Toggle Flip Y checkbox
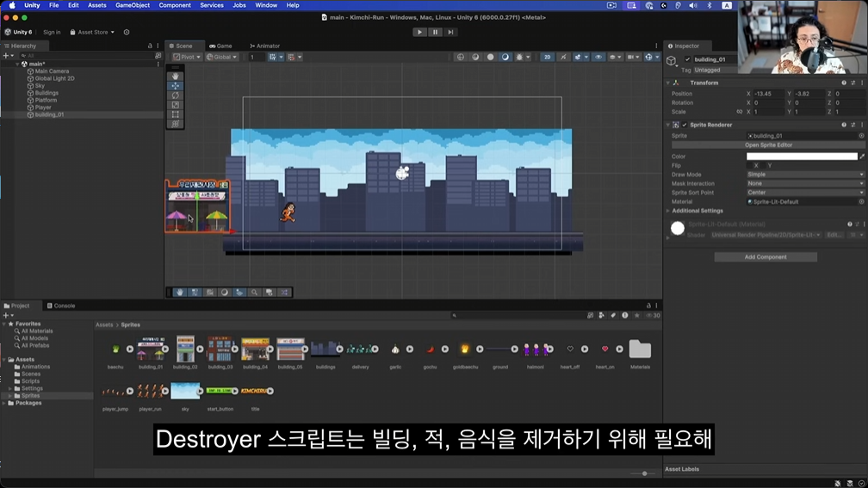 [x=763, y=165]
